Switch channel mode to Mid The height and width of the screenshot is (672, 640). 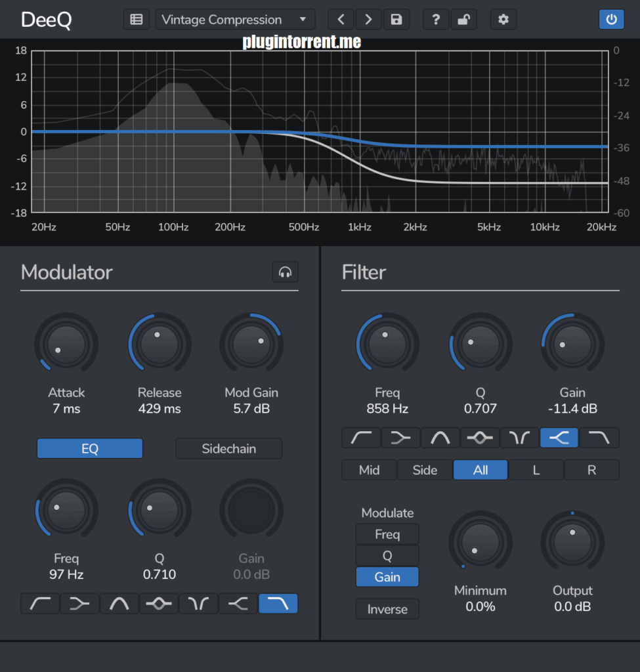pyautogui.click(x=369, y=470)
